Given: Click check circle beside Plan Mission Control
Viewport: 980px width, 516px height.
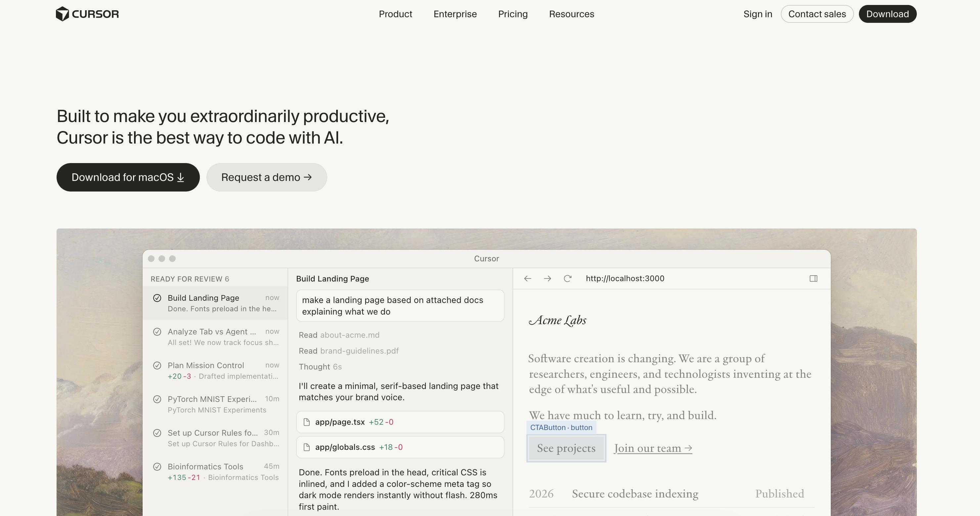Looking at the screenshot, I should [x=157, y=365].
